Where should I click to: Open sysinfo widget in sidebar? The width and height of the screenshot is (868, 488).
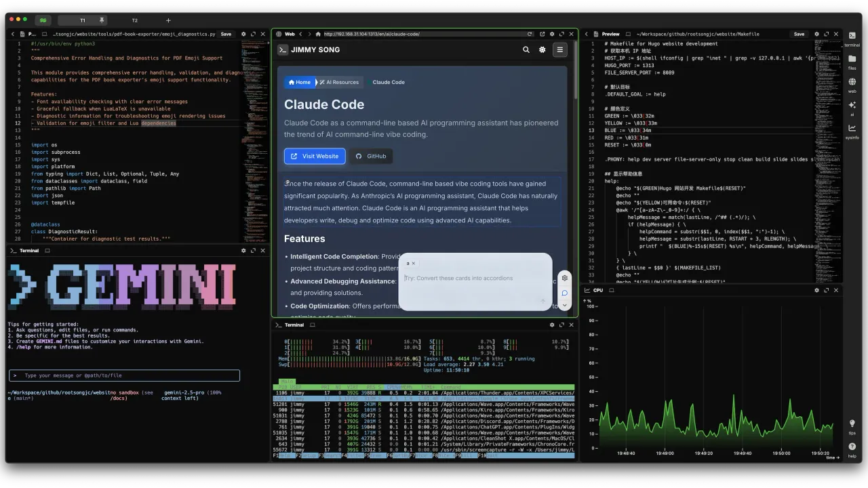coord(852,131)
